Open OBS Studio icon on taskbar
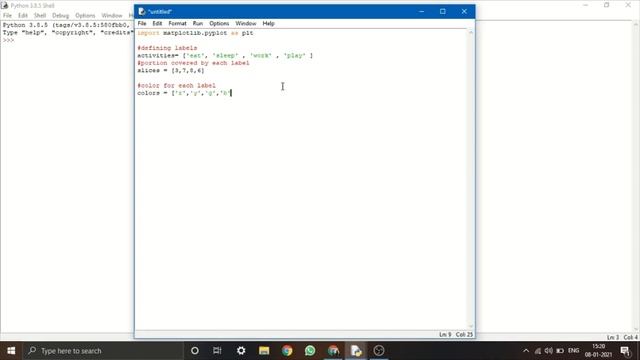Viewport: 640px width, 360px height. click(x=379, y=351)
